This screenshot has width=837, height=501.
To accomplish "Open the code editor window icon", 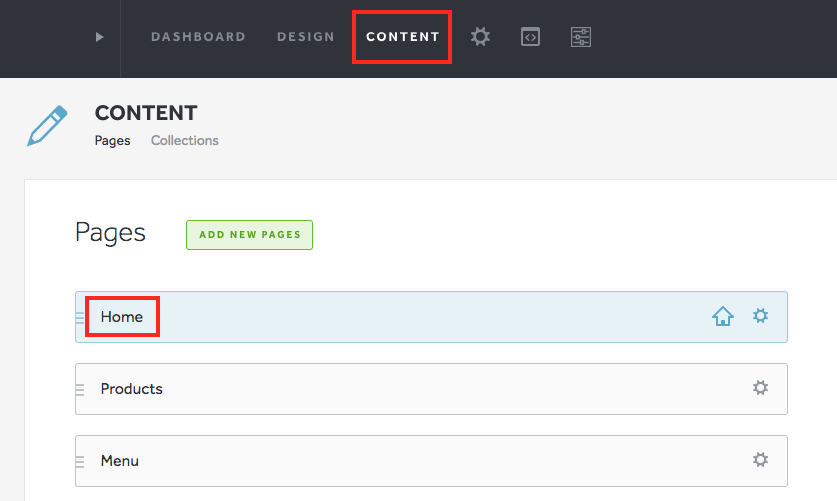I will pos(531,37).
